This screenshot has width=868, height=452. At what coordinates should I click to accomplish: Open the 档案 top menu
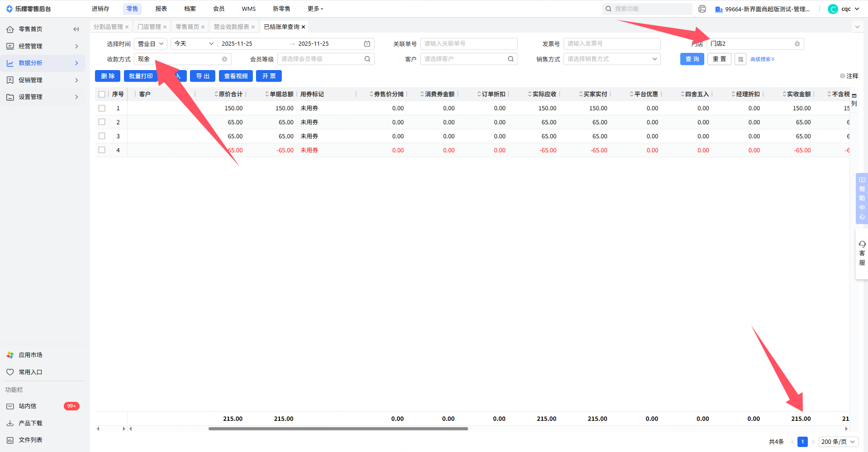190,9
